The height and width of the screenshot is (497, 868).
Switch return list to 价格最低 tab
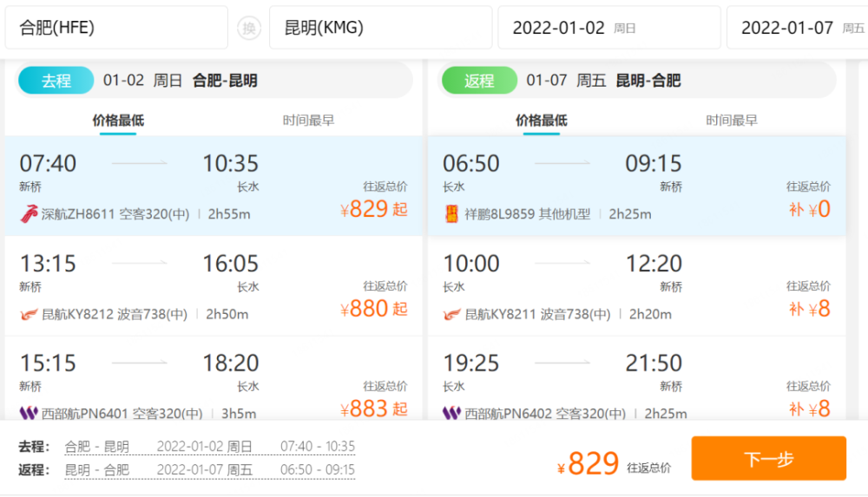tap(541, 121)
